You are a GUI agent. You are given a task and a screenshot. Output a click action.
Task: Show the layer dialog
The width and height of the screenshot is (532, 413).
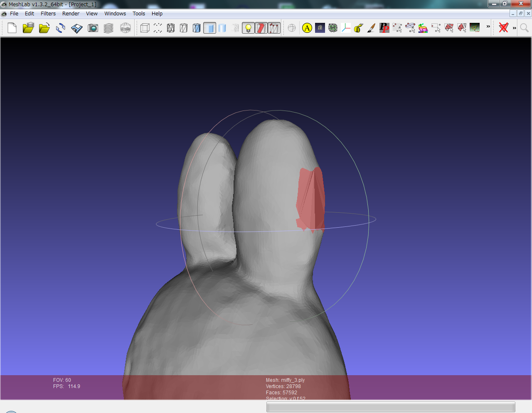click(108, 28)
